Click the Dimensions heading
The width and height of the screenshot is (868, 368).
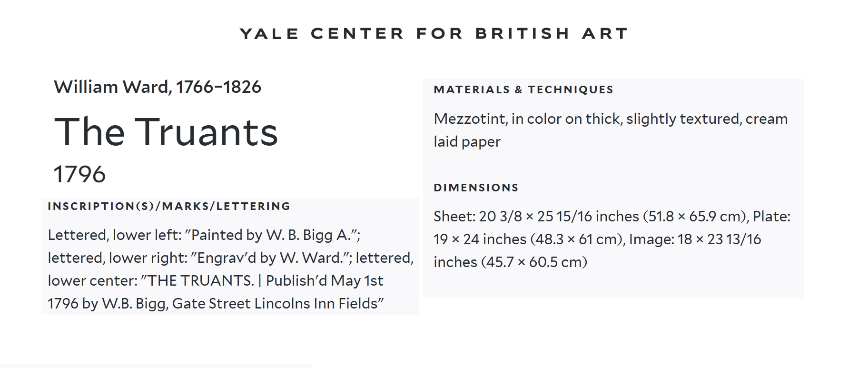click(476, 188)
